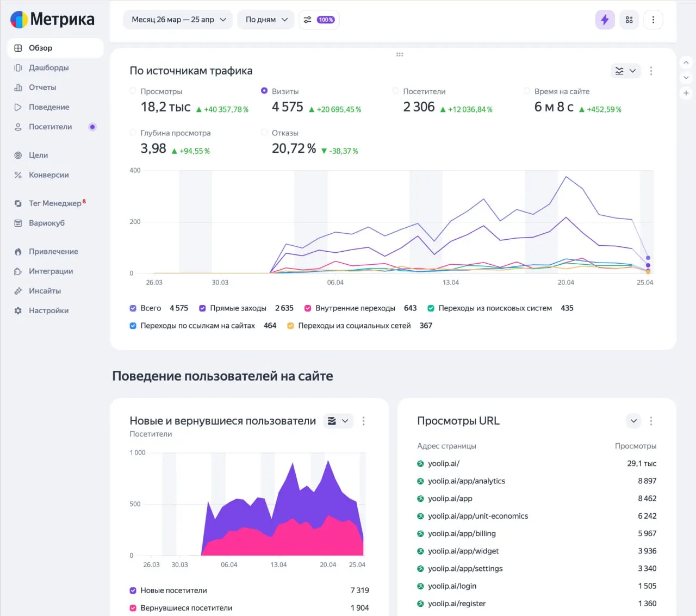The width and height of the screenshot is (696, 616).
Task: Open the yoolip.ai/app/settings link
Action: pos(465,569)
